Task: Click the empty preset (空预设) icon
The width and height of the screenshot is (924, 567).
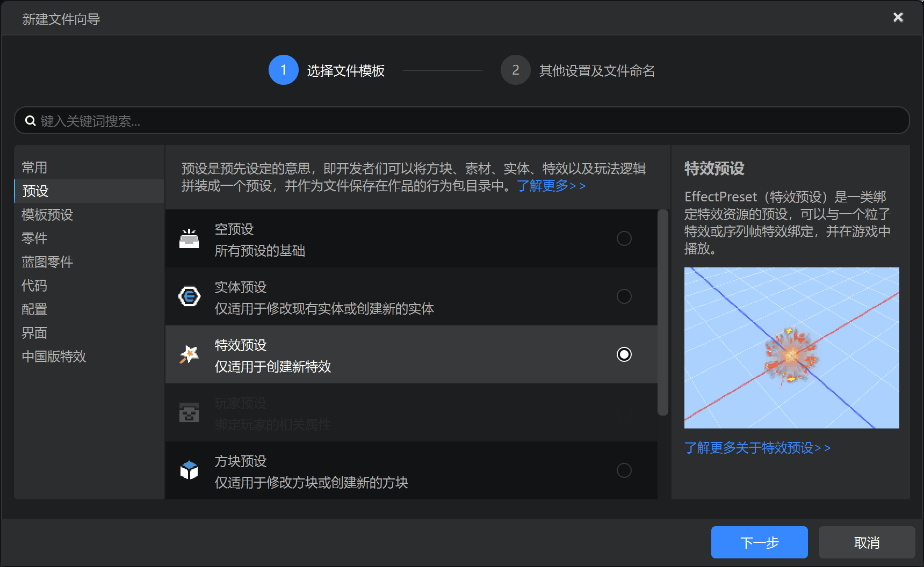Action: pyautogui.click(x=189, y=238)
